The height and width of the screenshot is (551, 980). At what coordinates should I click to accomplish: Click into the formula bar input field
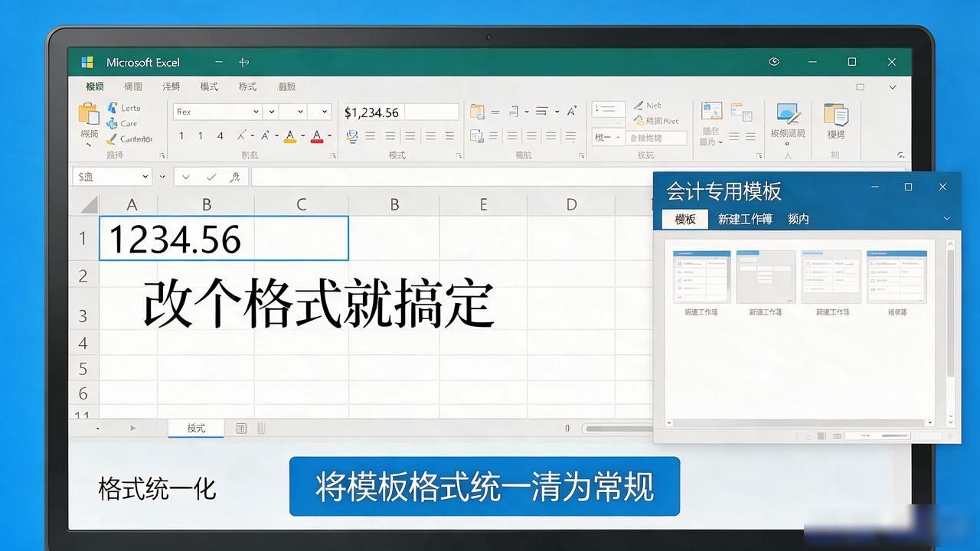point(578,177)
